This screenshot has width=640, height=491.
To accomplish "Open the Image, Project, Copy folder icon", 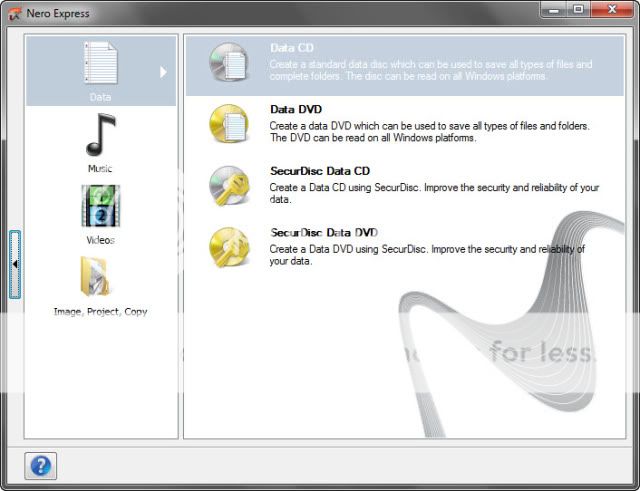I will click(95, 277).
